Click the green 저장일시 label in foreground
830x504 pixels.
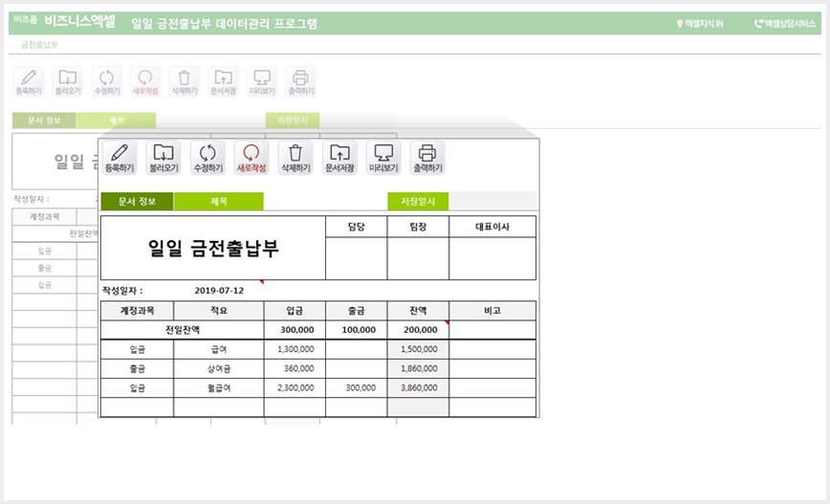click(x=418, y=201)
